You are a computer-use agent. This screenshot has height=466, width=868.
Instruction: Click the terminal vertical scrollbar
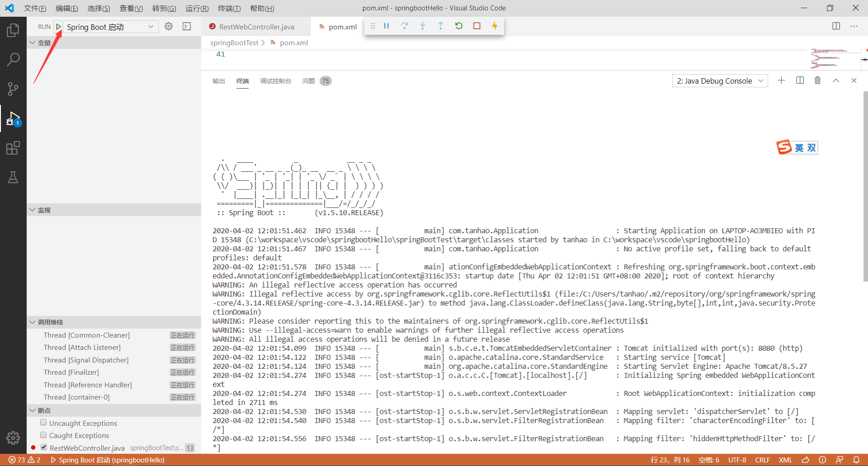click(865, 186)
